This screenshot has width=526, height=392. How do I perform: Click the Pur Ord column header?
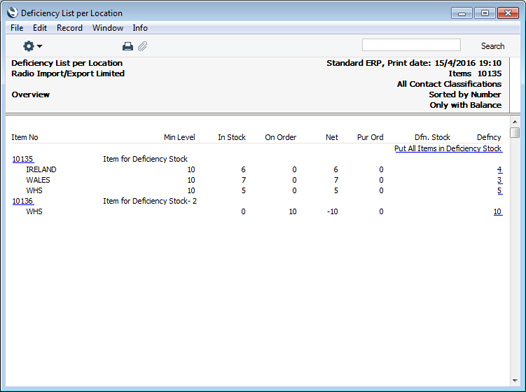pyautogui.click(x=370, y=137)
